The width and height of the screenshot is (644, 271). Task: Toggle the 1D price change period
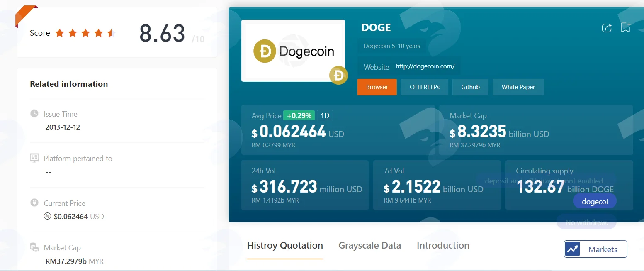click(x=325, y=116)
